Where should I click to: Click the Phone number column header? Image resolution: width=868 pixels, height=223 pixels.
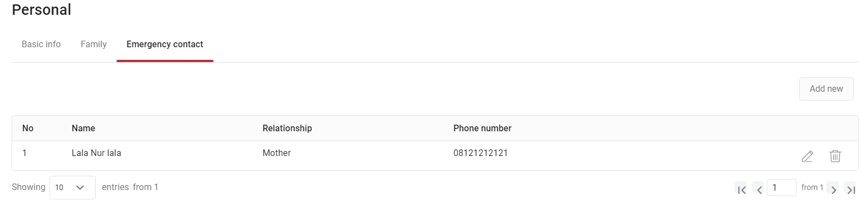point(482,128)
